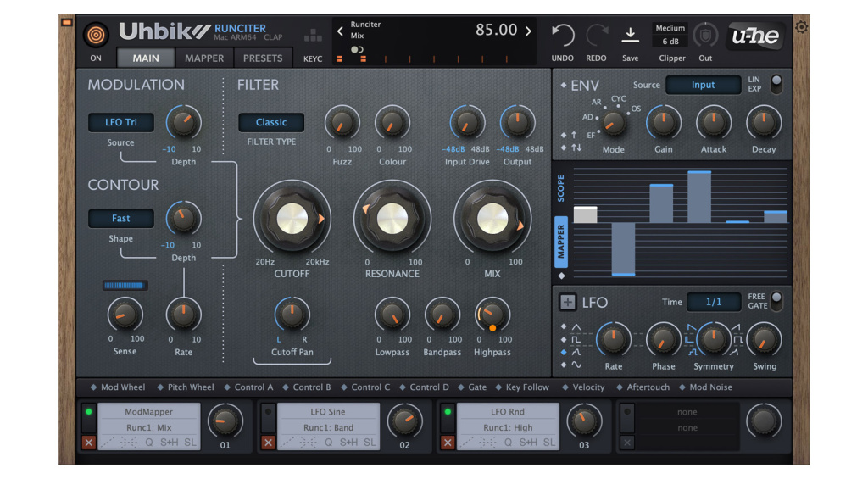Flip the LIN/EXP envelope switch
Screen dimensions: 868x479
(775, 84)
